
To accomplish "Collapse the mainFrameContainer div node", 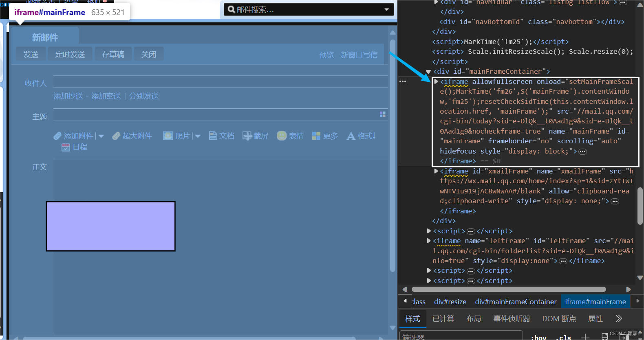I will click(428, 72).
